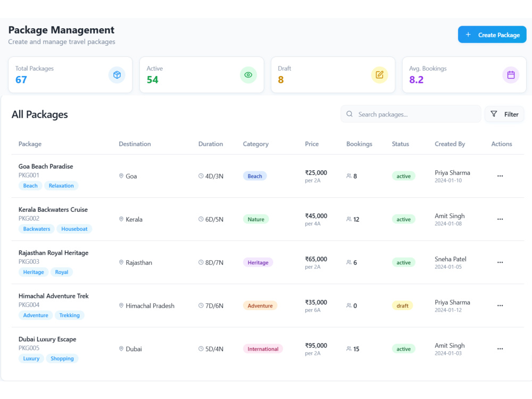Click the Created By column header

[x=450, y=144]
